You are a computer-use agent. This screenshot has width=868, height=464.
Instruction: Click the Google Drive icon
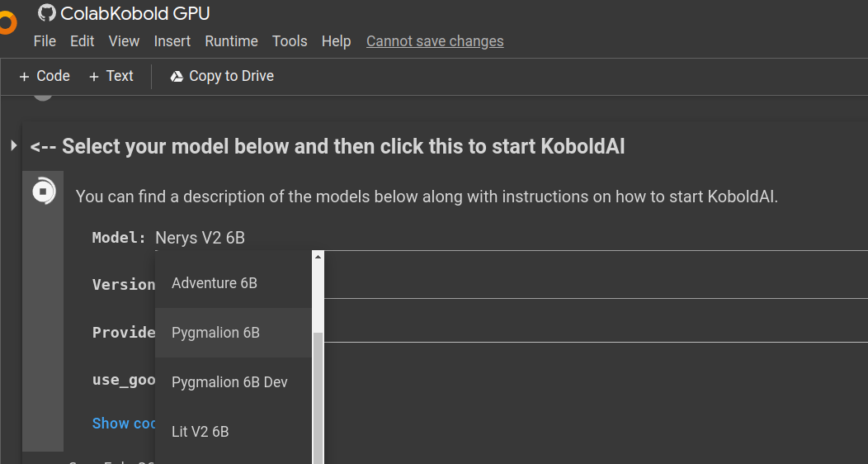[177, 76]
